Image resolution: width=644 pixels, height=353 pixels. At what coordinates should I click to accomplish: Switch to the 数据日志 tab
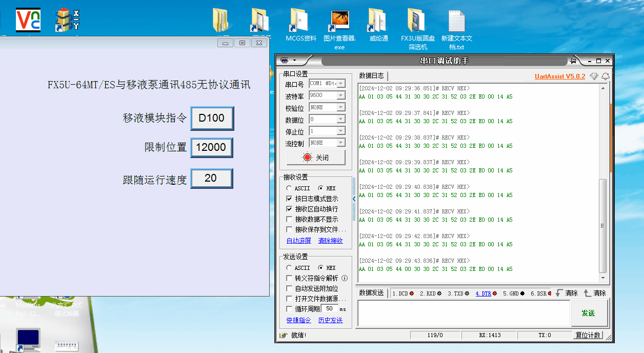(371, 75)
